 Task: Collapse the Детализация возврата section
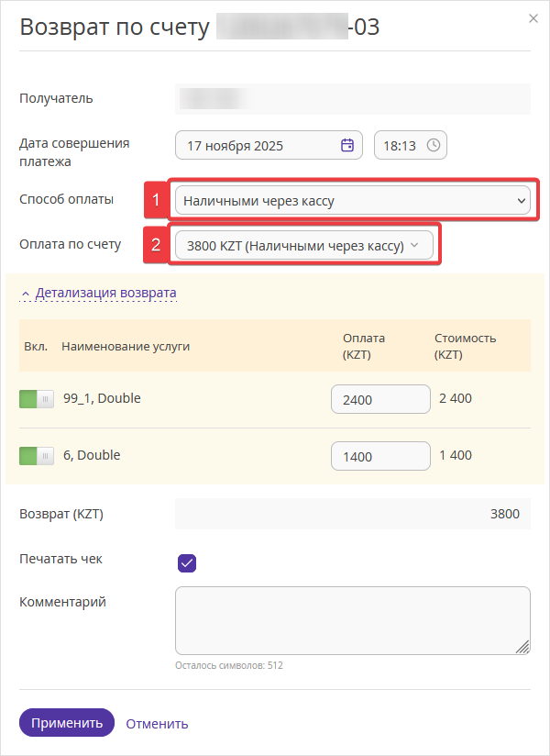tap(105, 294)
